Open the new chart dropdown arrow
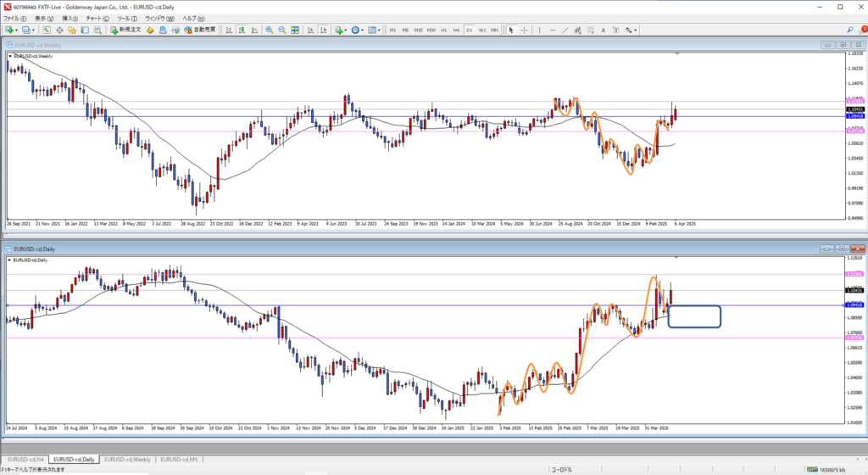The width and height of the screenshot is (868, 475). (18, 30)
